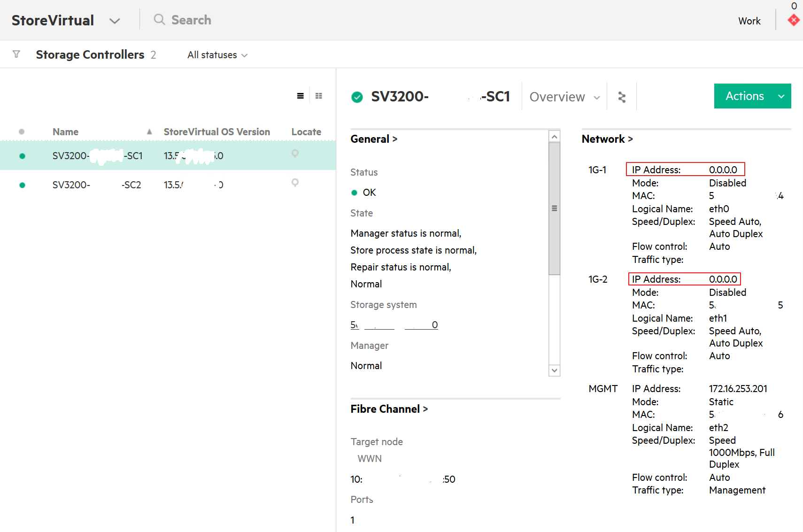The height and width of the screenshot is (532, 803).
Task: Switch to grid card view icon
Action: (x=319, y=96)
